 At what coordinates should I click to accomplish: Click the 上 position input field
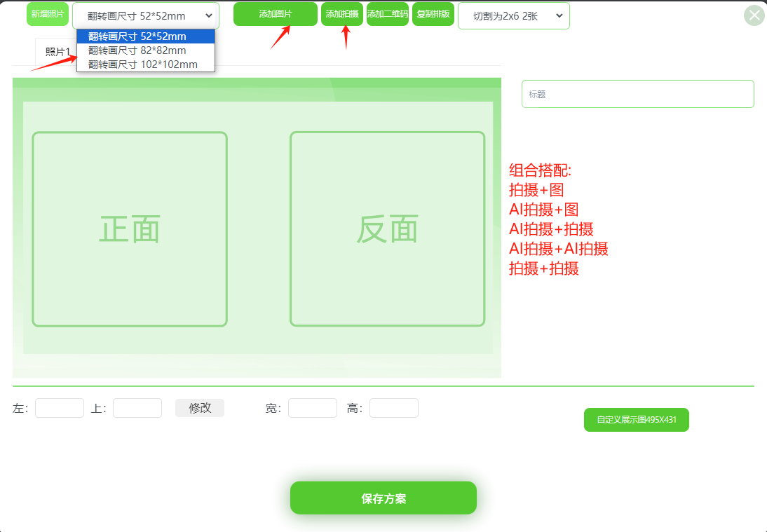[x=137, y=408]
